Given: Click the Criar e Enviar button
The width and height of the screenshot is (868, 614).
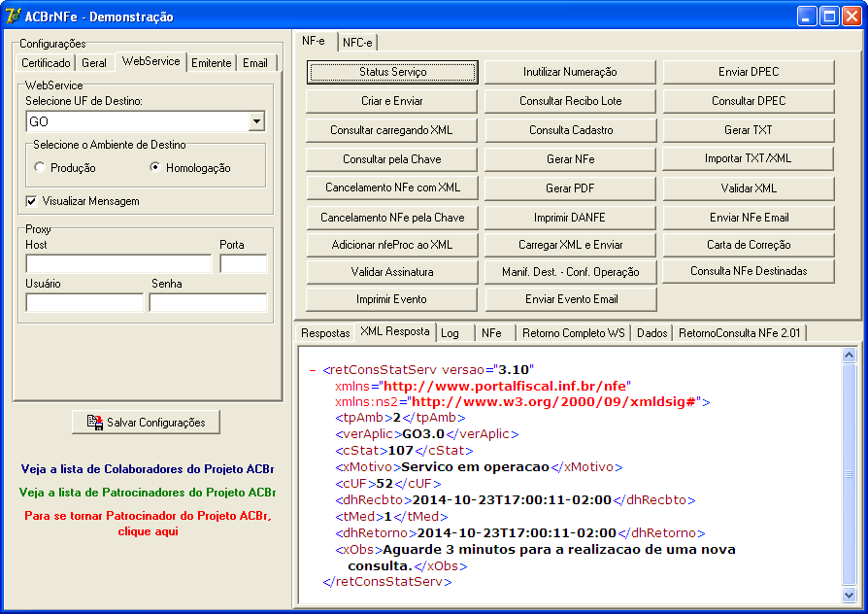Looking at the screenshot, I should pos(392,101).
